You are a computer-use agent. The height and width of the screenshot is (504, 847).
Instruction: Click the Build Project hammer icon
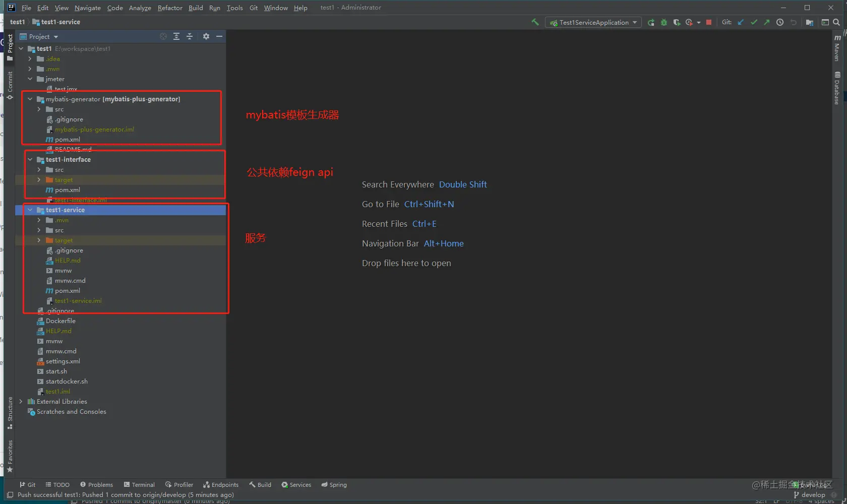pos(535,22)
